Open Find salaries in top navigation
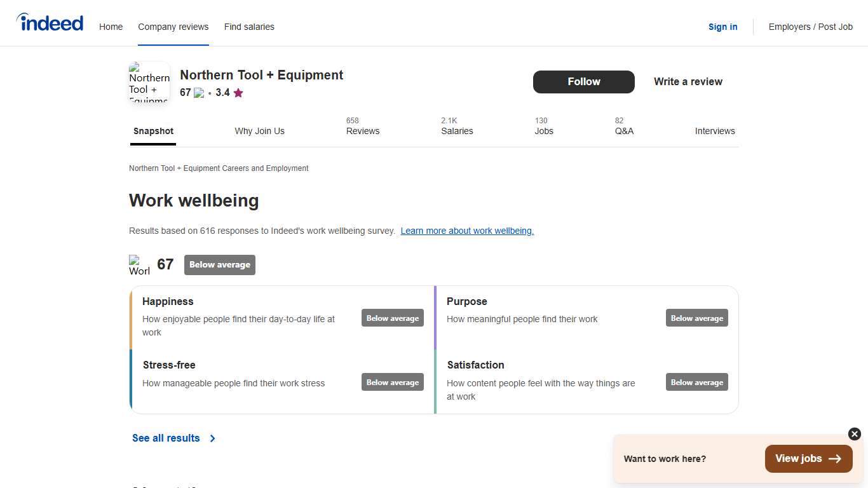Viewport: 868px width, 488px height. [x=249, y=27]
